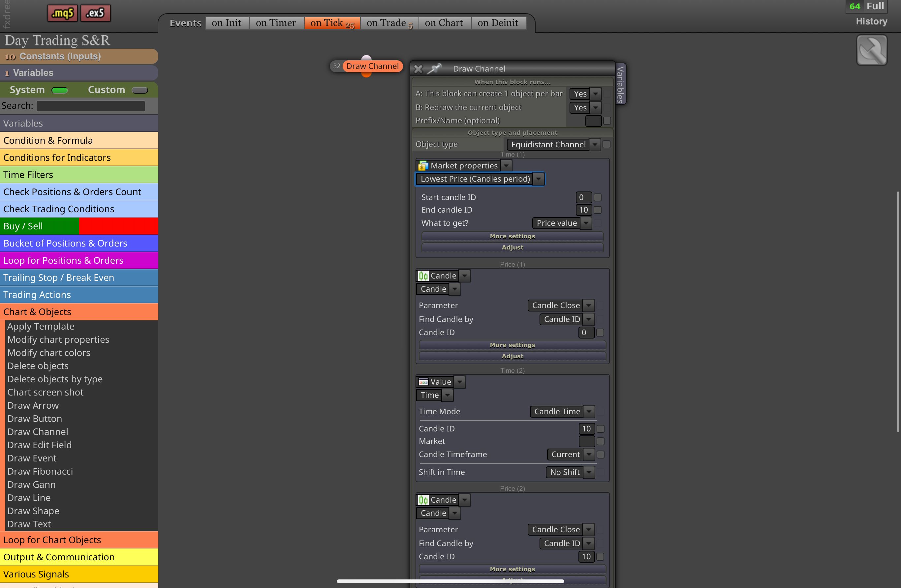Click the block Search input field
Viewport: 901px width, 588px height.
90,106
